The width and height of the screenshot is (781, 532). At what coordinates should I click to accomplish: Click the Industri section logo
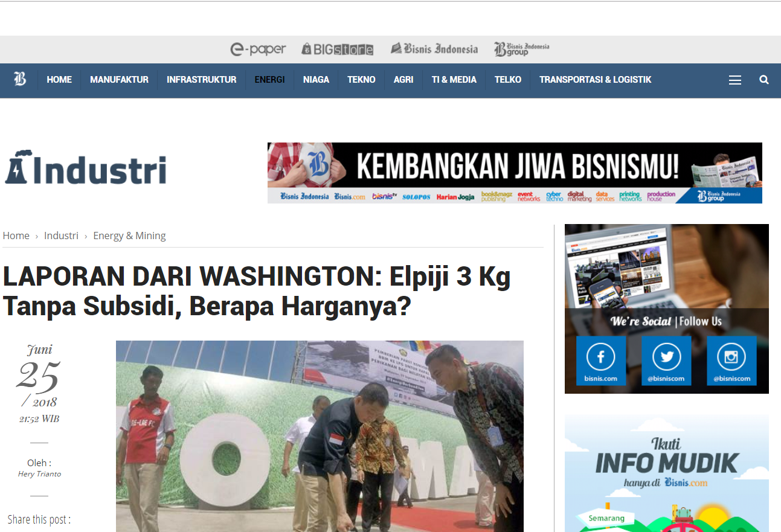pyautogui.click(x=86, y=168)
